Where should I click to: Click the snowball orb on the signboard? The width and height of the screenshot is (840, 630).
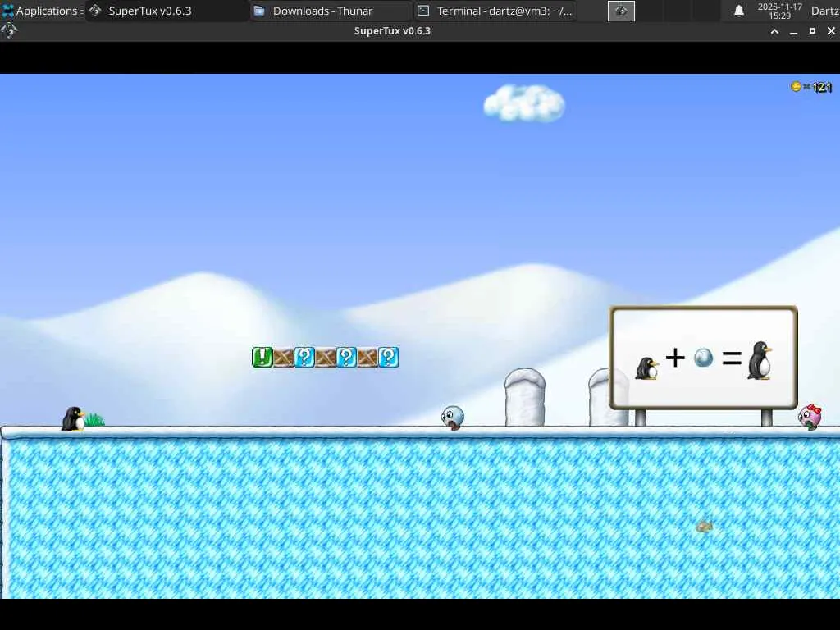click(x=703, y=358)
